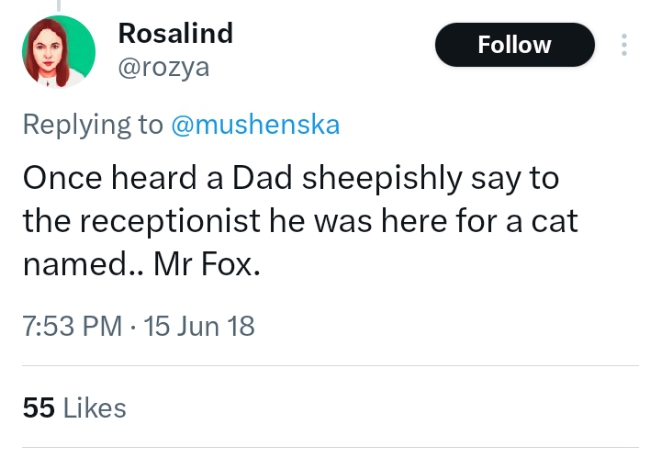Open the 7:53 PM timestamp link
The height and width of the screenshot is (455, 661).
pyautogui.click(x=72, y=326)
